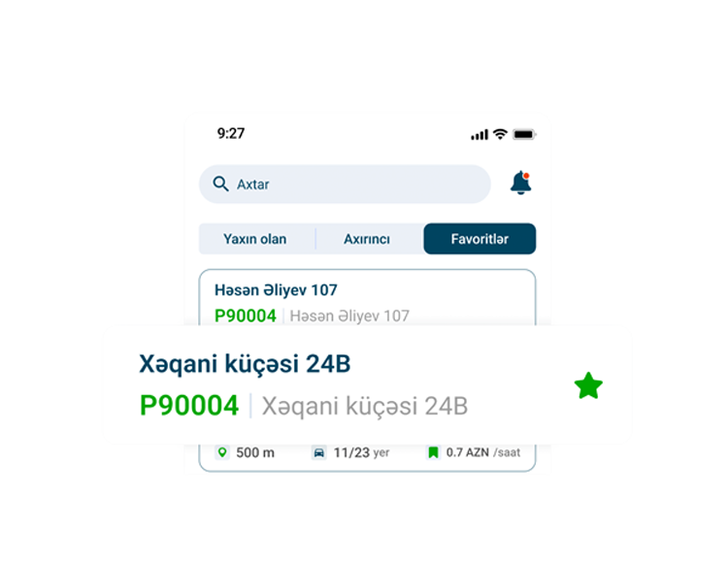Image resolution: width=728 pixels, height=563 pixels.
Task: Tap the green location pin icon
Action: point(222,452)
